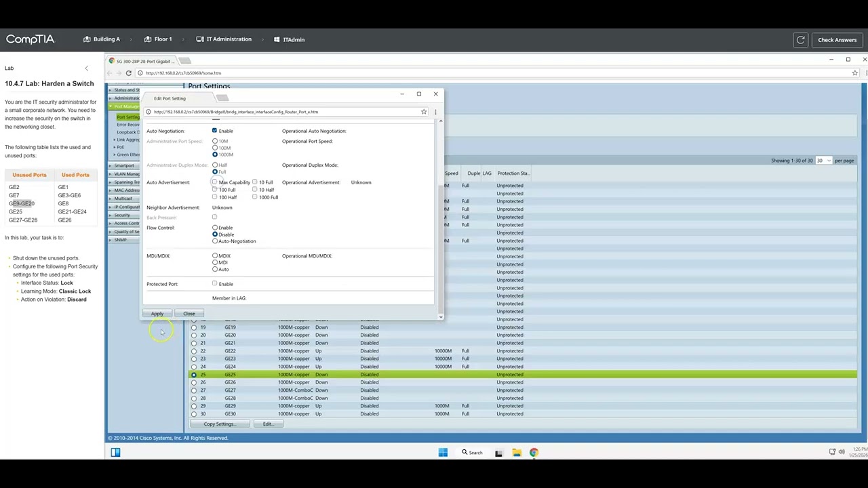Click the lab reset refresh icon
Viewport: 868px width, 488px height.
(x=801, y=40)
